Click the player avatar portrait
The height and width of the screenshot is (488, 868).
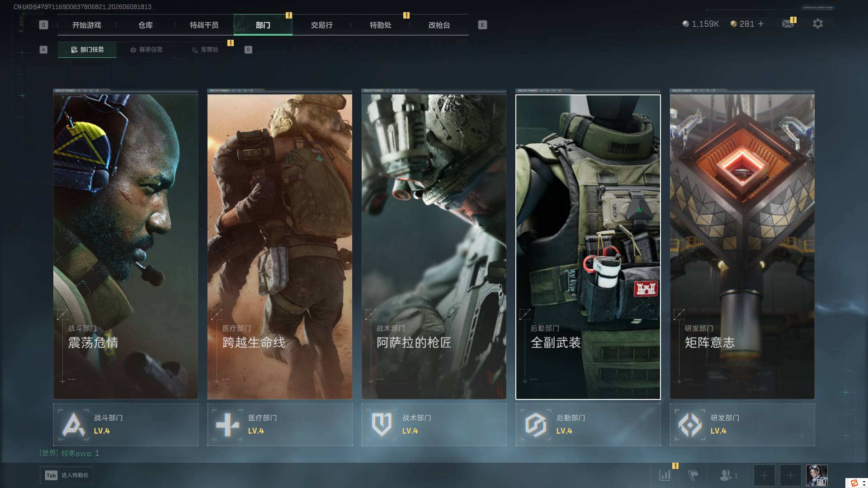pyautogui.click(x=816, y=475)
